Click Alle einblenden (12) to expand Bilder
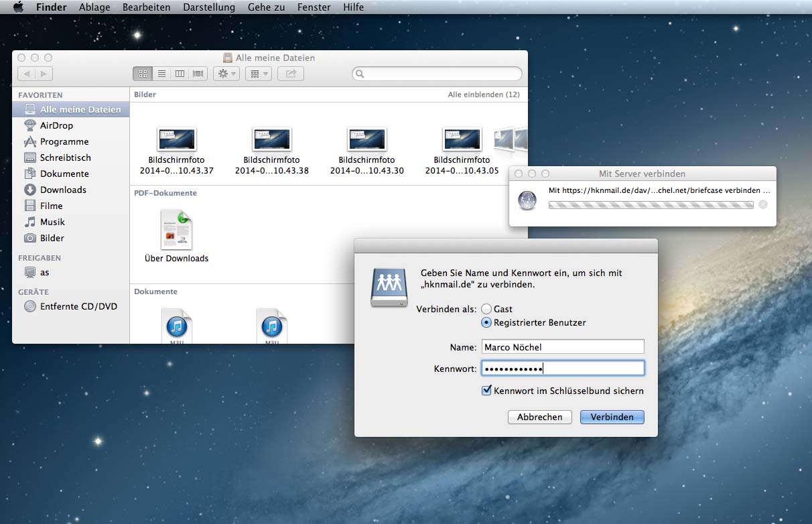 483,94
